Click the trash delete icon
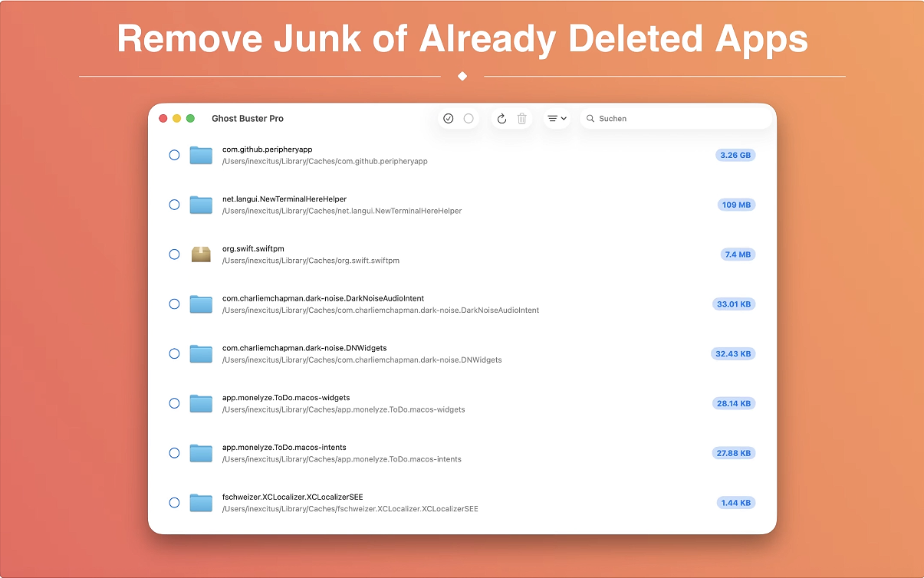Screen dimensions: 924x578 [x=522, y=119]
